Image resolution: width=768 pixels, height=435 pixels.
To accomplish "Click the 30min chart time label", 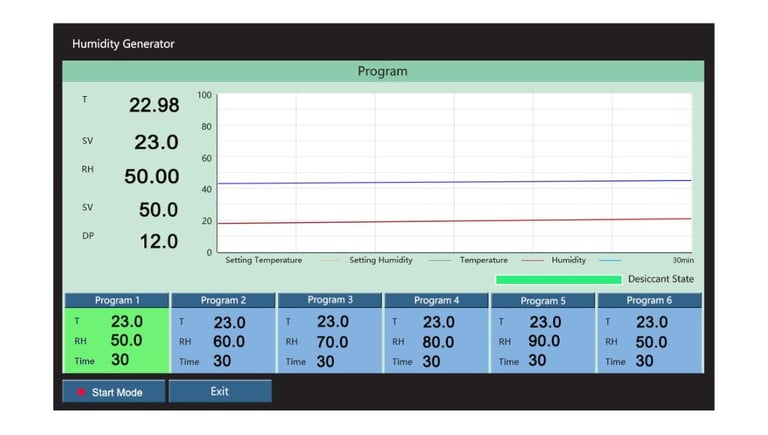I will coord(683,260).
